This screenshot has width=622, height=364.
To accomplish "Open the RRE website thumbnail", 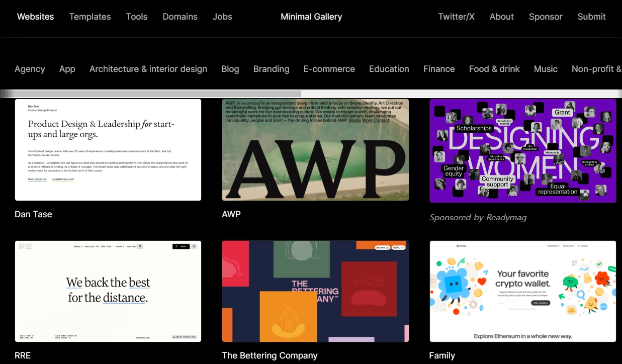I will coord(108,292).
